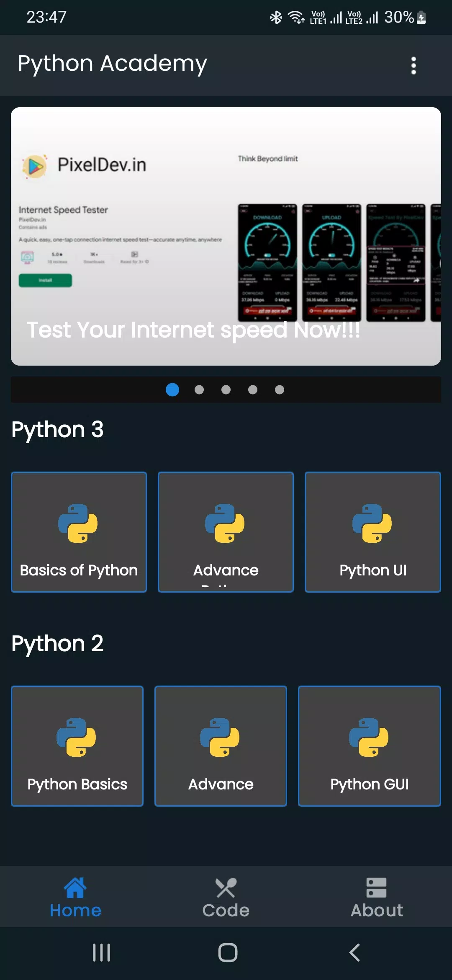Tap the Download gauge screenshot in banner
Image resolution: width=452 pixels, height=980 pixels.
point(267,263)
